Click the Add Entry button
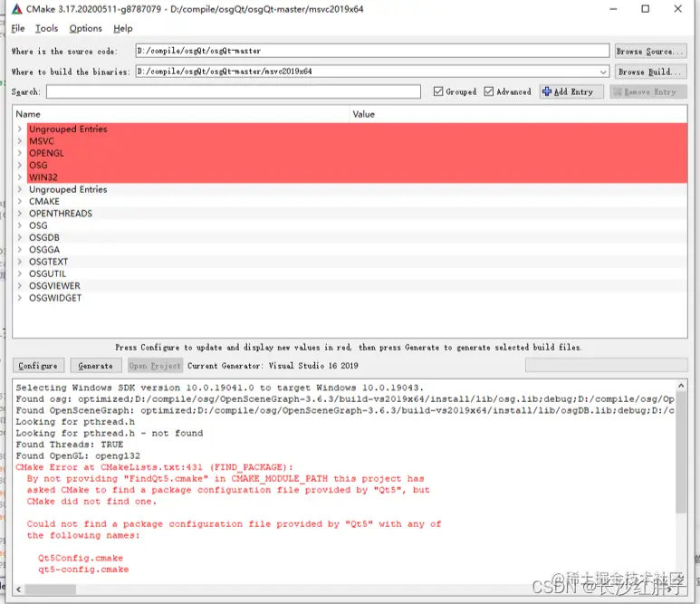The image size is (700, 604). [571, 92]
